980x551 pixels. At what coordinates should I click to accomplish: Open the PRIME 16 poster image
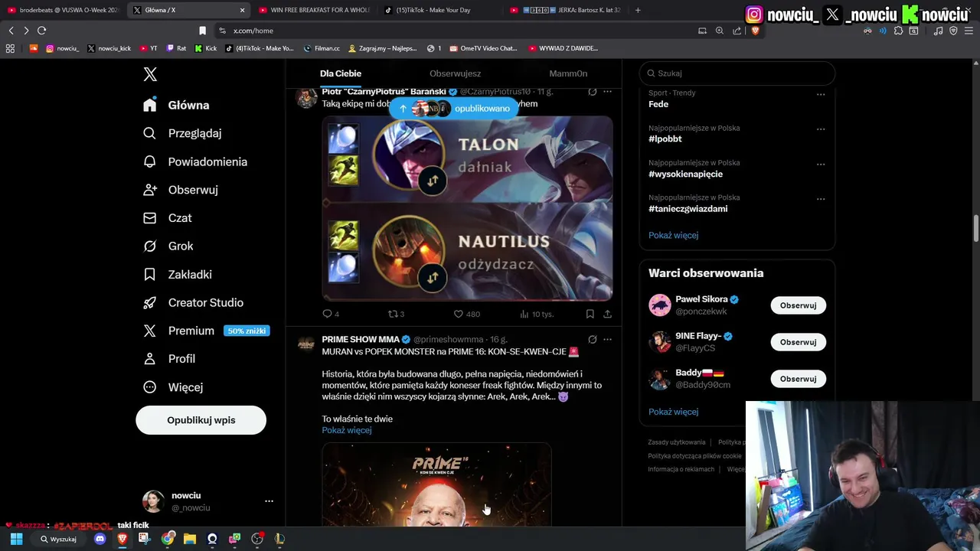(x=436, y=484)
